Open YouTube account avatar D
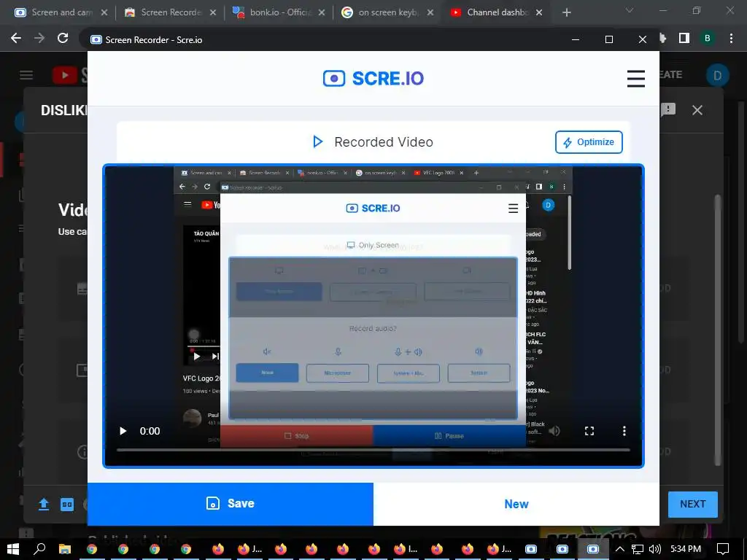The width and height of the screenshot is (747, 560). point(718,75)
